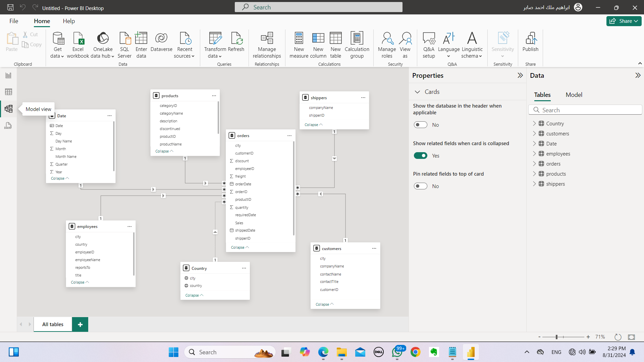Toggle show database in header switch

420,125
